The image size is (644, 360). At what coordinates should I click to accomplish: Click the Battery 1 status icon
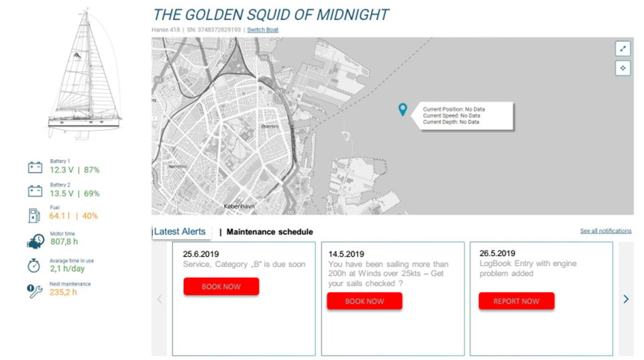tap(35, 167)
